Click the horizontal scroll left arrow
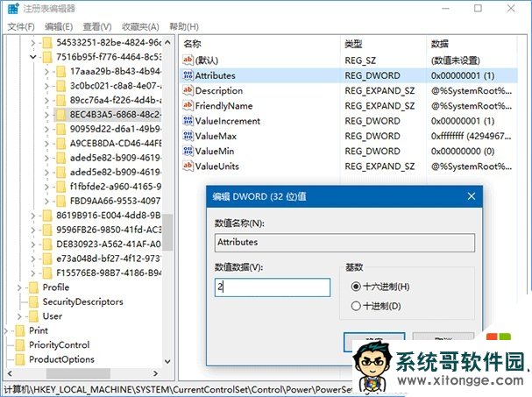The image size is (532, 397). click(10, 373)
